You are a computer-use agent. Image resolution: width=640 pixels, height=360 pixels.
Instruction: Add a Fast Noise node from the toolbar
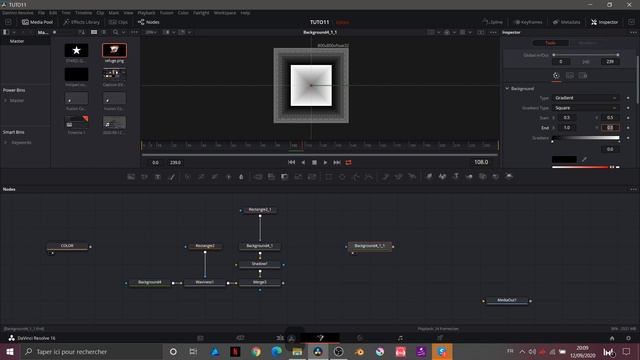pos(144,177)
